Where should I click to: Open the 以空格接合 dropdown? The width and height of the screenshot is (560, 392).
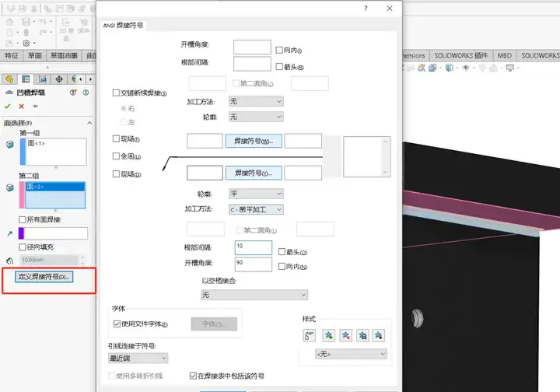[x=254, y=295]
